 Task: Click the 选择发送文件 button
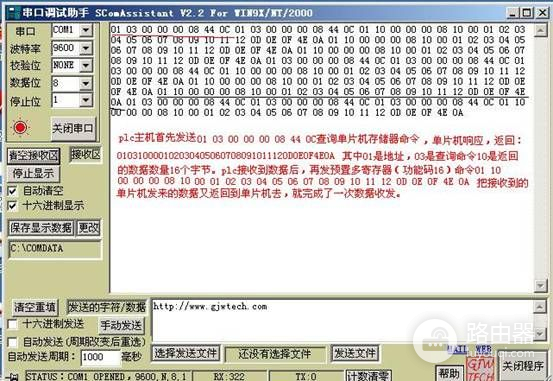tap(186, 353)
